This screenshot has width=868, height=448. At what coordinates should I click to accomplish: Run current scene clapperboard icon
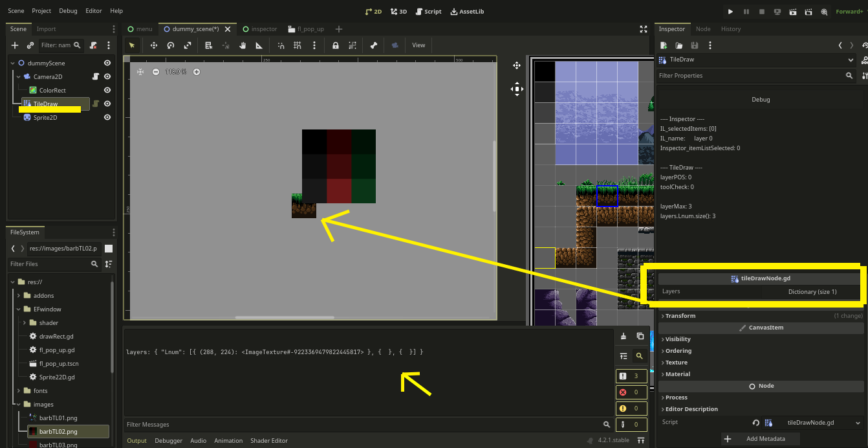click(x=793, y=12)
